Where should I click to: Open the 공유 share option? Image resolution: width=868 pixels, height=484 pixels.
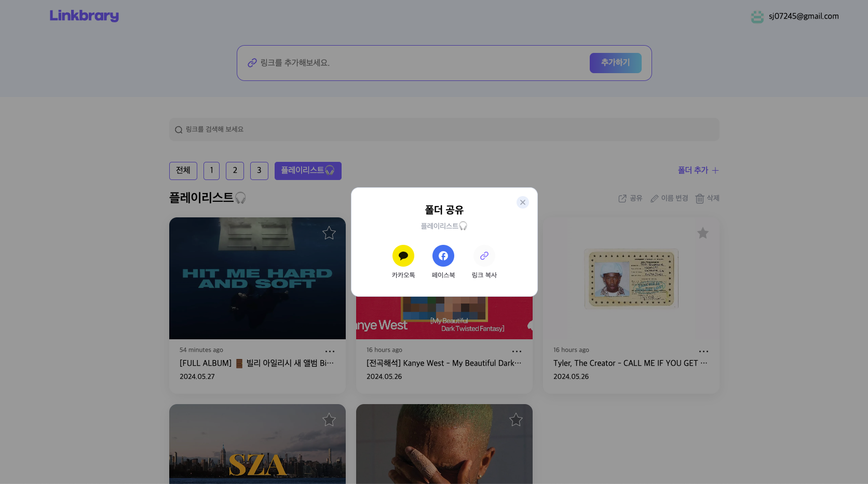630,198
